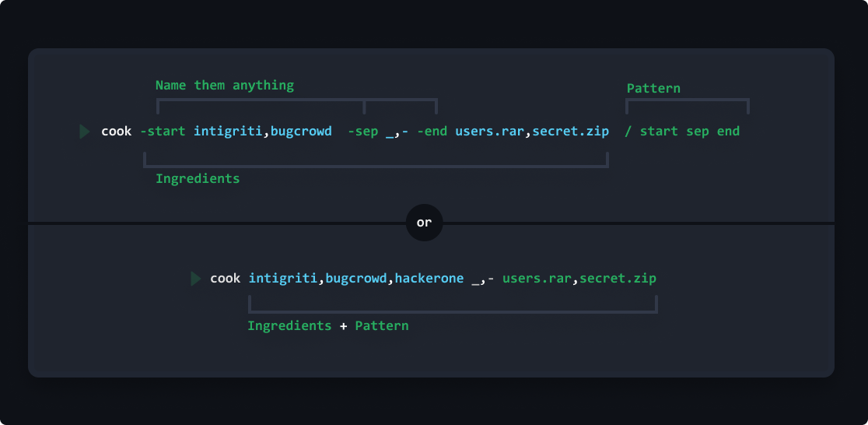868x425 pixels.
Task: Select the -sep flag text
Action: [362, 132]
